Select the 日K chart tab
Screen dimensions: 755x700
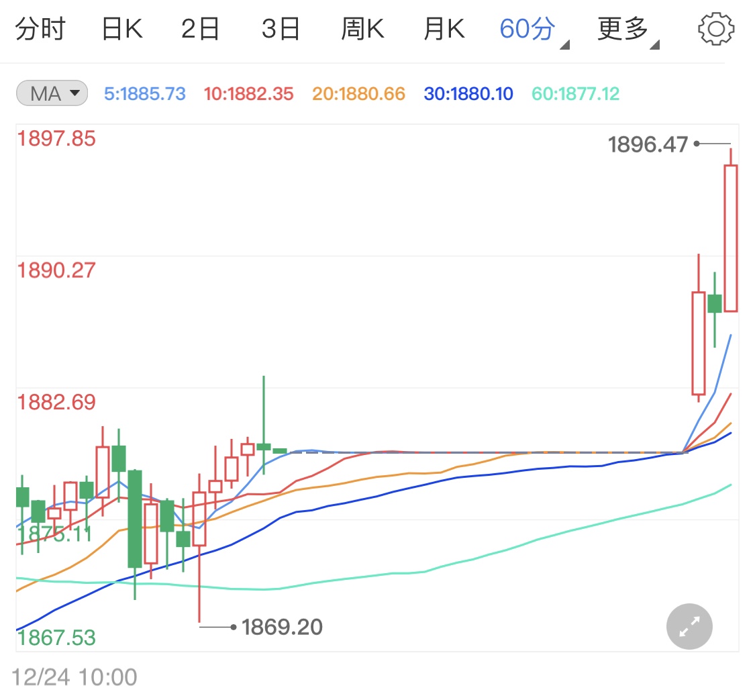(x=122, y=29)
